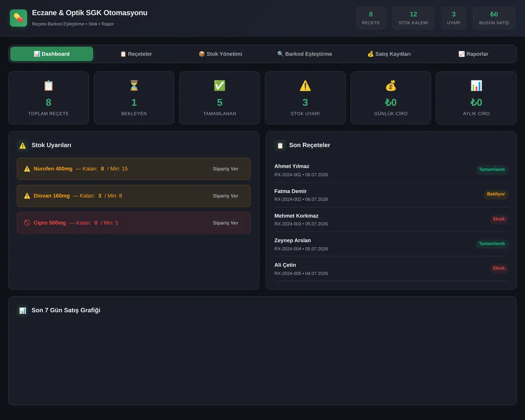This screenshot has width=525, height=420.
Task: Click the Bugün Satış header counter
Action: (x=494, y=18)
